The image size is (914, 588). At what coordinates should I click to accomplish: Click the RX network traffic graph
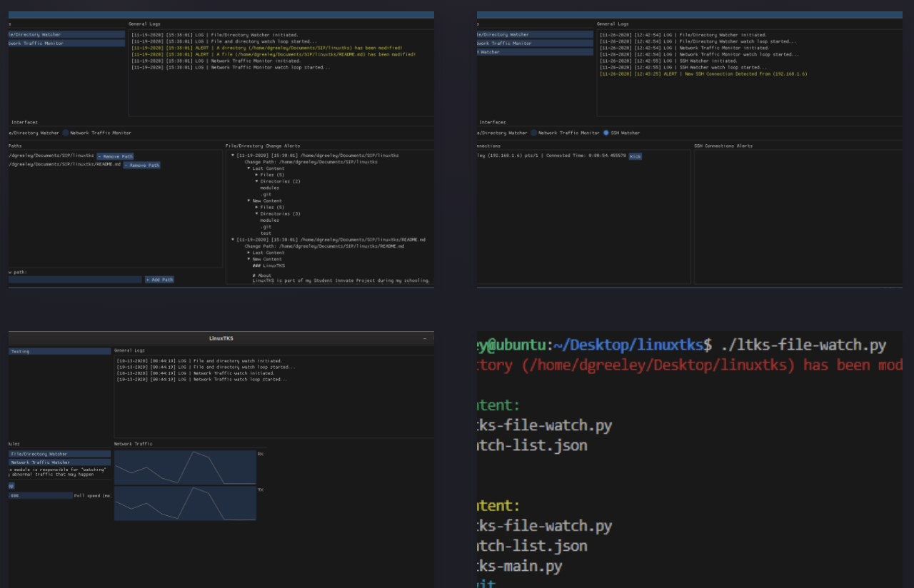click(185, 467)
